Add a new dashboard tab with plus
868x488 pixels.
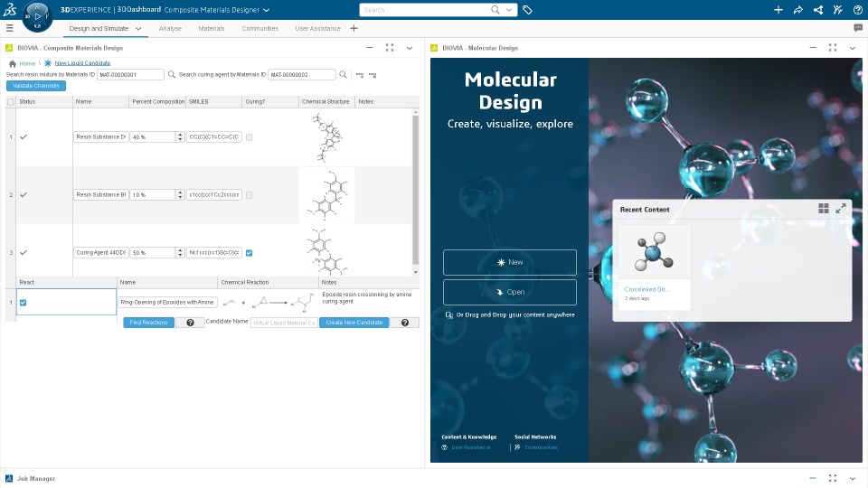[354, 28]
